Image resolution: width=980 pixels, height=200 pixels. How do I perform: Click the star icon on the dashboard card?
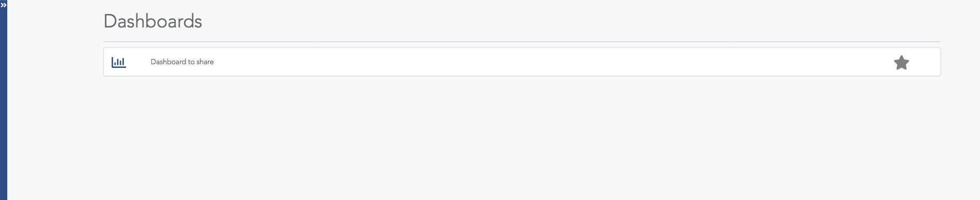click(901, 62)
